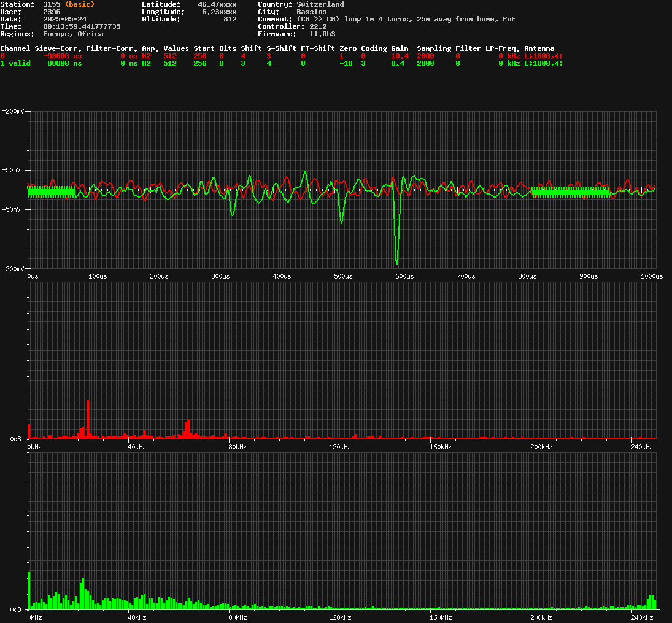Click the "Amp." column header
The width and height of the screenshot is (672, 623).
150,48
